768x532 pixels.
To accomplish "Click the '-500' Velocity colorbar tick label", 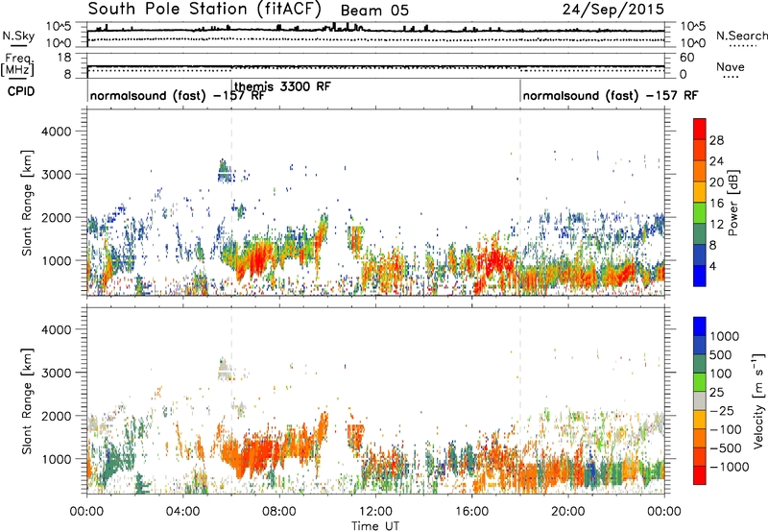I will [726, 448].
